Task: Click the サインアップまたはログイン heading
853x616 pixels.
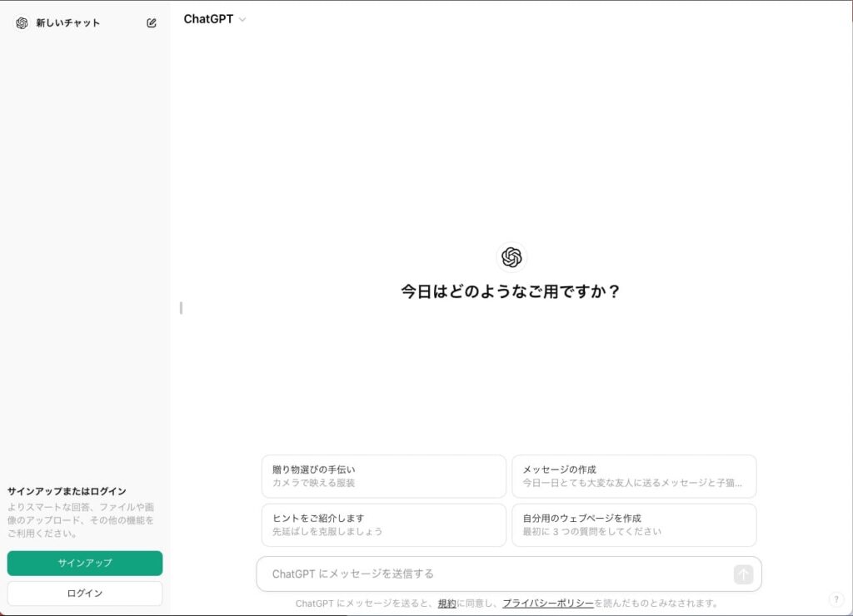Action: (x=67, y=491)
